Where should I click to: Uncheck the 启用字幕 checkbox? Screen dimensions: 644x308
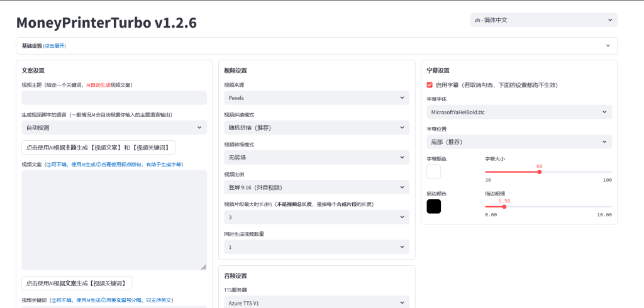tap(430, 85)
